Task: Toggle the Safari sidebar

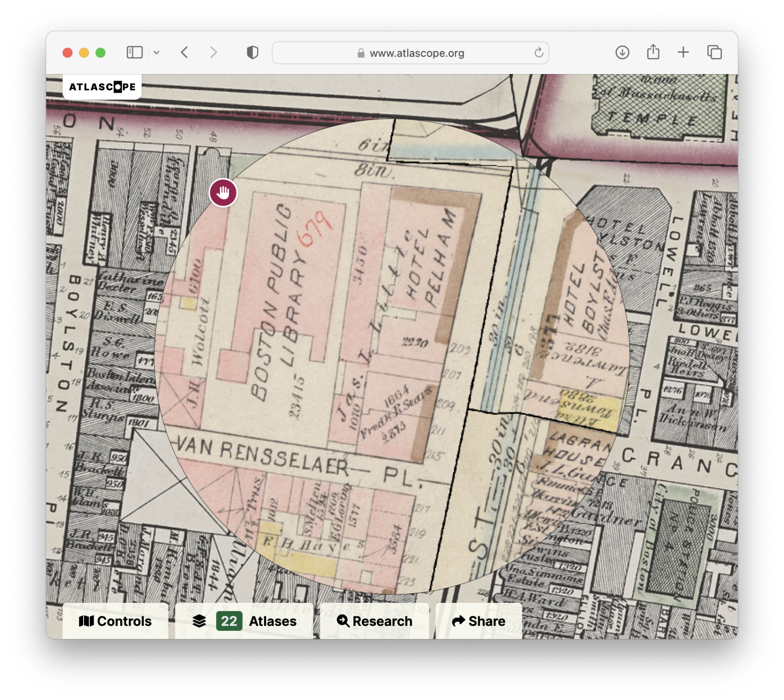Action: [x=135, y=53]
